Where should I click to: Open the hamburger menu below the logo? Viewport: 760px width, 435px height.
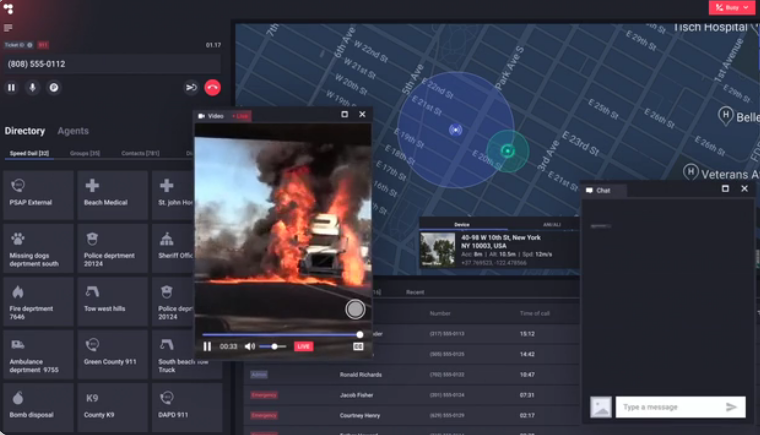pos(8,28)
